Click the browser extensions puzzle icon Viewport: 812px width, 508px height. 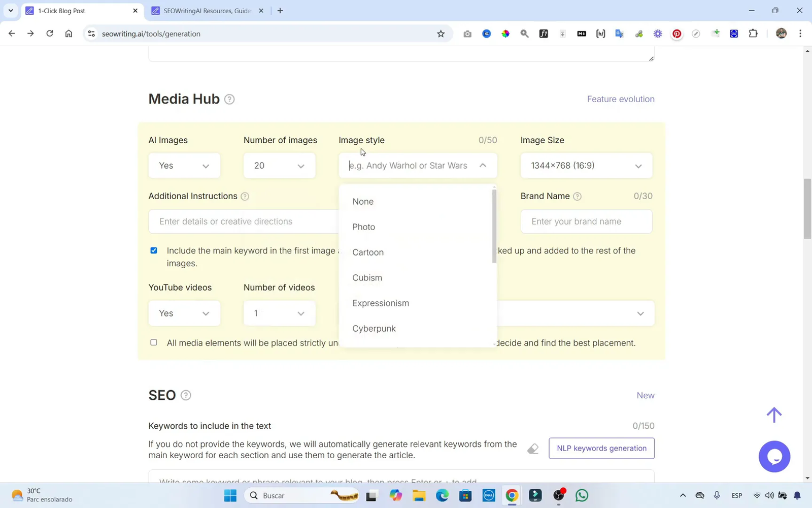click(753, 34)
